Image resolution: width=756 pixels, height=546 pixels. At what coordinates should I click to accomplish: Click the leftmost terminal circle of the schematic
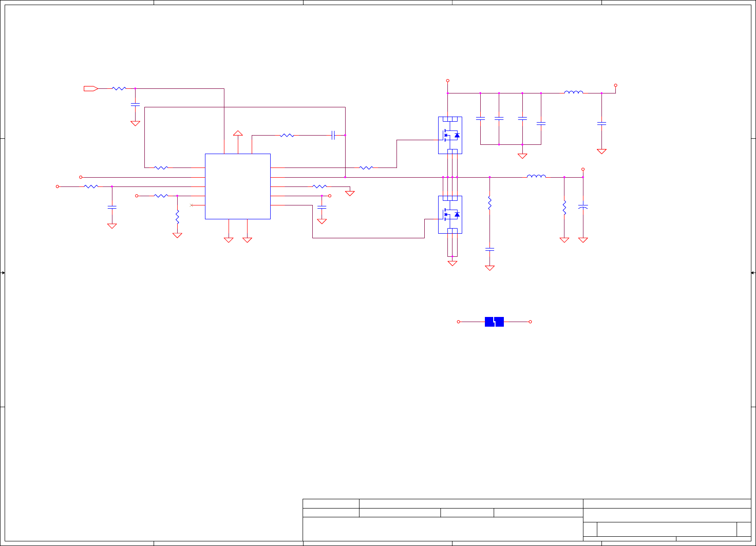pos(57,186)
